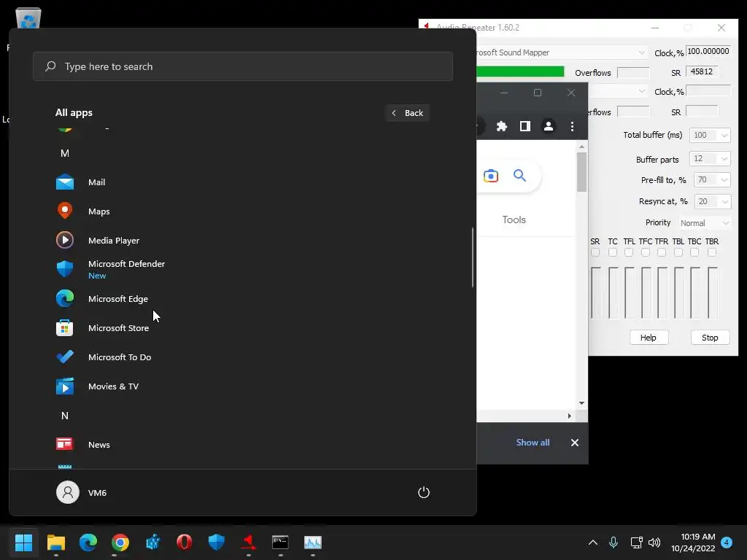
Task: Open the Total buffer (ms) dropdown
Action: click(x=710, y=135)
